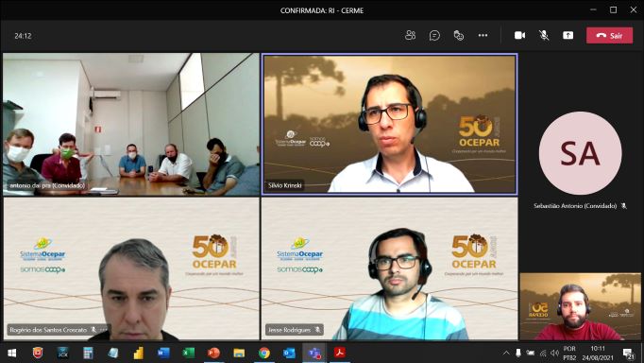644x363 pixels.
Task: Click Rogério's muted mic indicator
Action: tap(93, 330)
